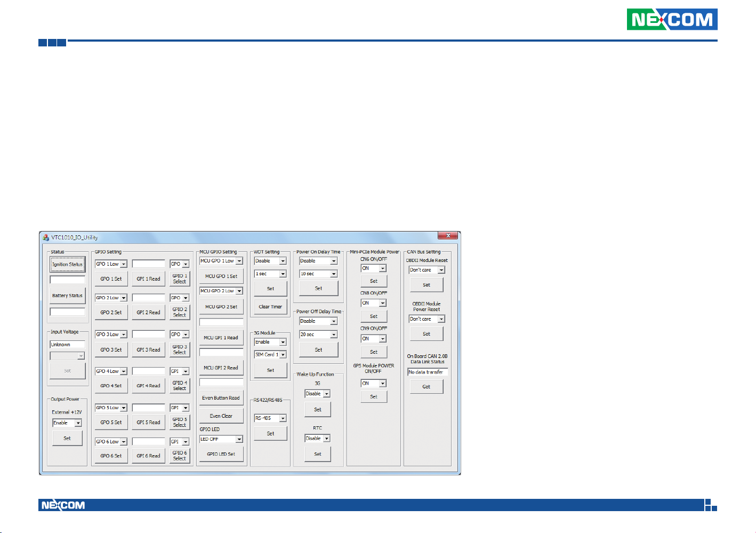Click the MCU GPI 2 Read button
This screenshot has height=533, width=756.
pyautogui.click(x=221, y=368)
